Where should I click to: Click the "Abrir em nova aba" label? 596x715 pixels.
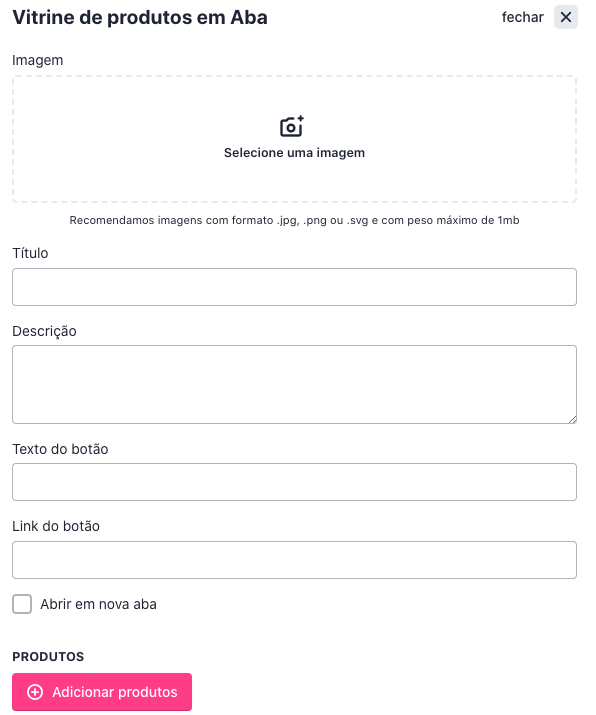[98, 604]
